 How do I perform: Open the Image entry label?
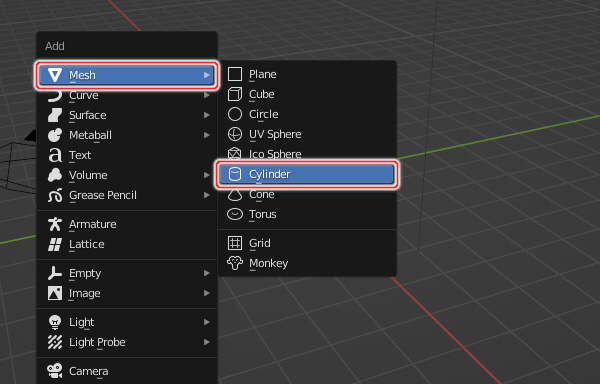coord(85,293)
